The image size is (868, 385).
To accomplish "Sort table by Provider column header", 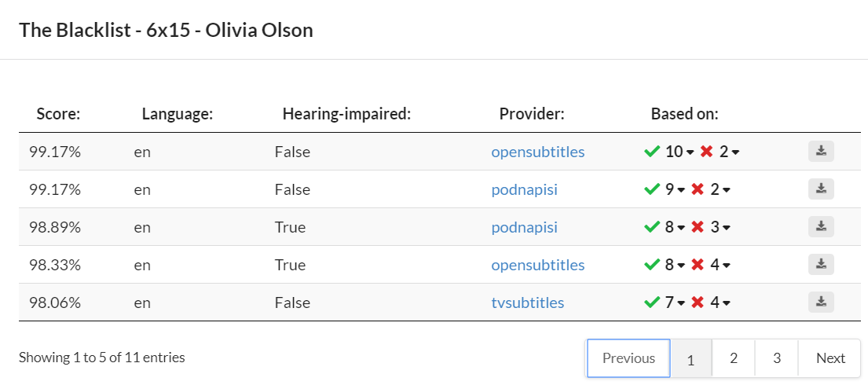I will (532, 114).
